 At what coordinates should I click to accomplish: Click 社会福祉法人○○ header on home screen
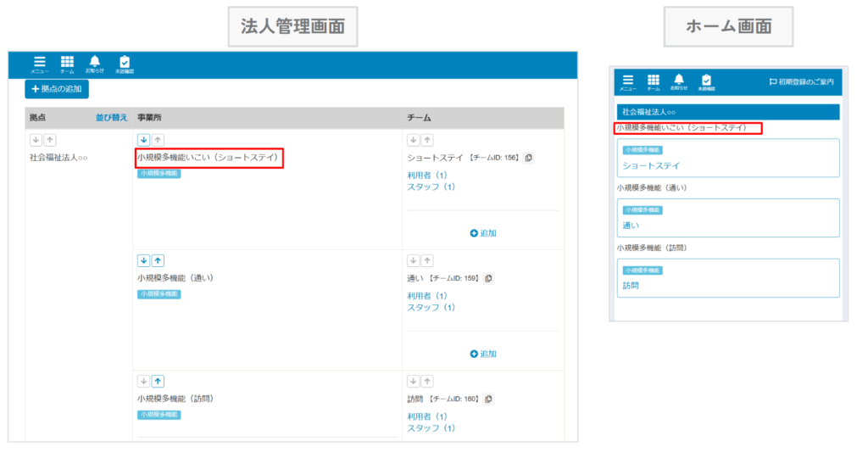pos(728,112)
